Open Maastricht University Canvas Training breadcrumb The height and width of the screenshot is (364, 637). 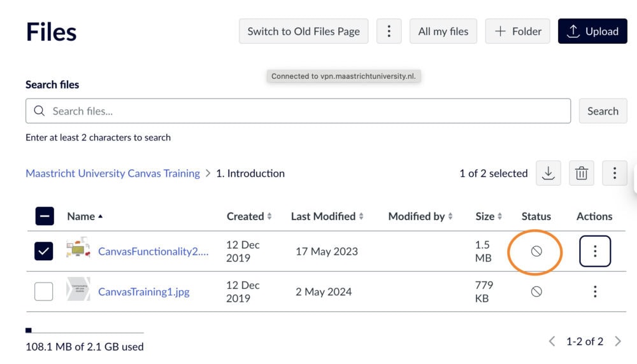(x=113, y=173)
